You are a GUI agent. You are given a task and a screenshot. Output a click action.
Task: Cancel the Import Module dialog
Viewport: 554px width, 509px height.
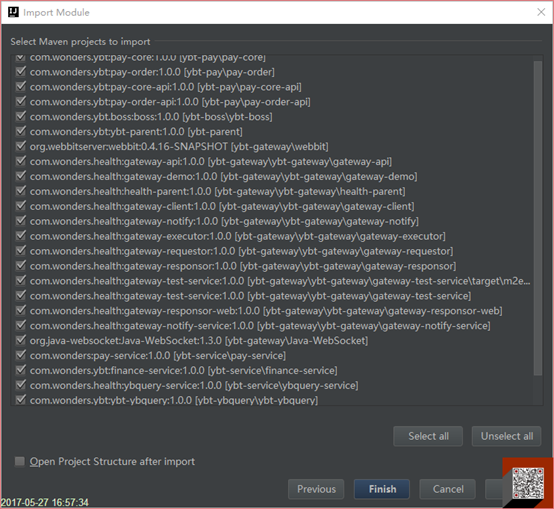pos(448,489)
